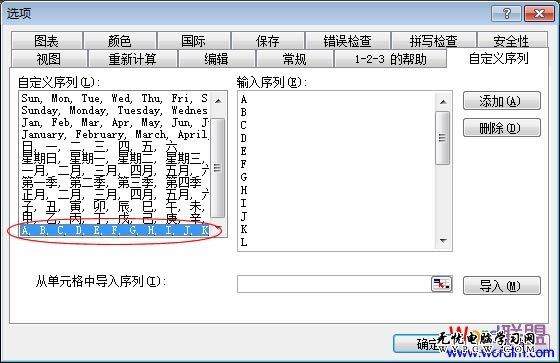Click the 导入(M) button
The width and height of the screenshot is (560, 363).
click(501, 285)
